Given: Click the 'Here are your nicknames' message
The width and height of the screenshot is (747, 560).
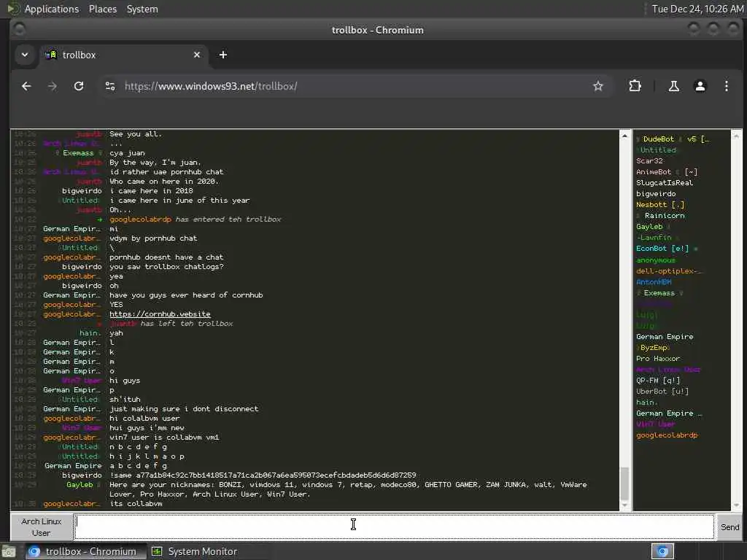Looking at the screenshot, I should [x=348, y=489].
